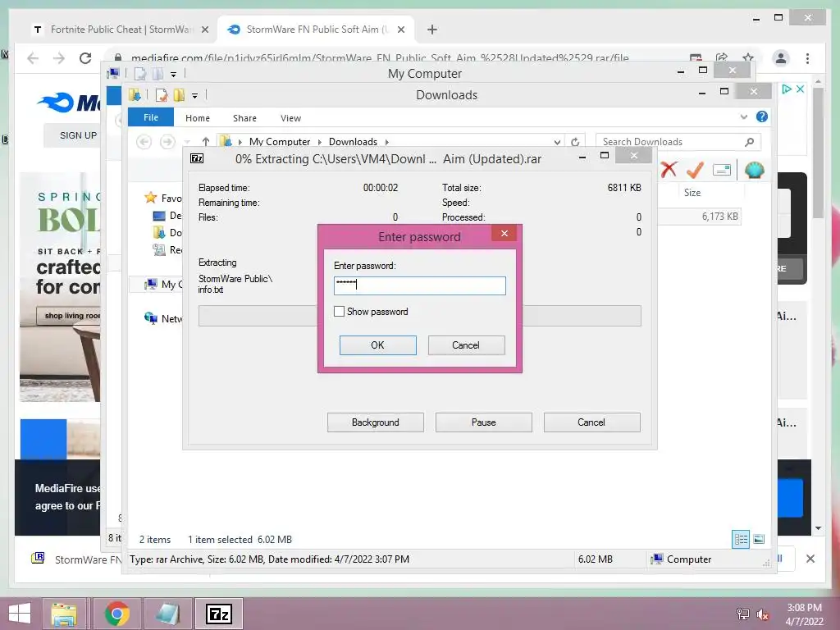Click the Explorer Back arrow

(x=144, y=141)
